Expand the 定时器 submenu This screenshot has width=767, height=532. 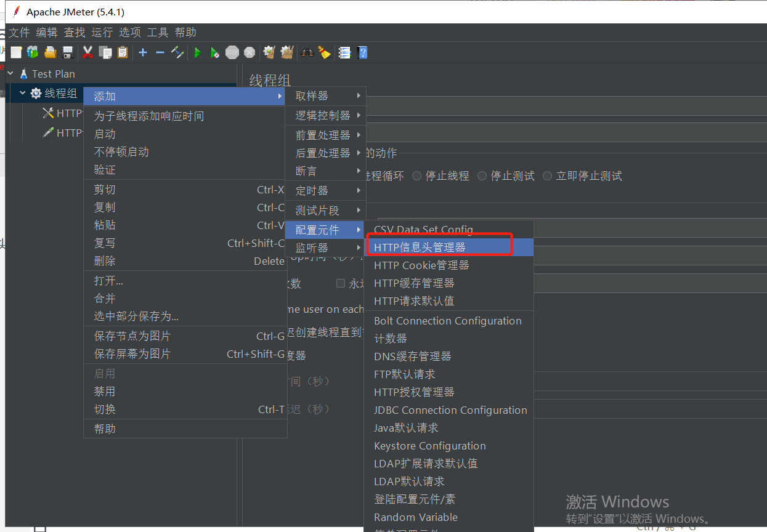[325, 191]
